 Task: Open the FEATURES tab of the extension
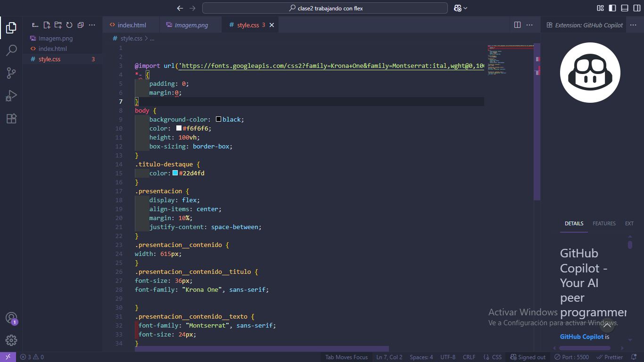(604, 223)
